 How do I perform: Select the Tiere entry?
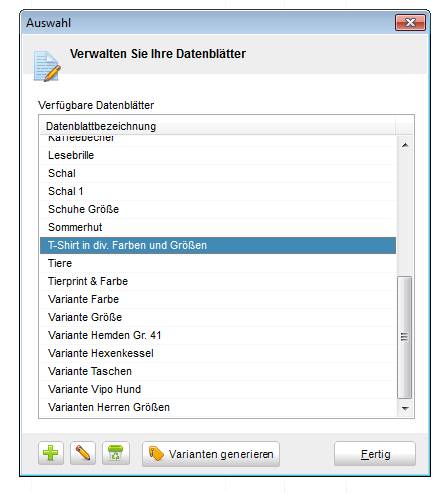(x=218, y=263)
